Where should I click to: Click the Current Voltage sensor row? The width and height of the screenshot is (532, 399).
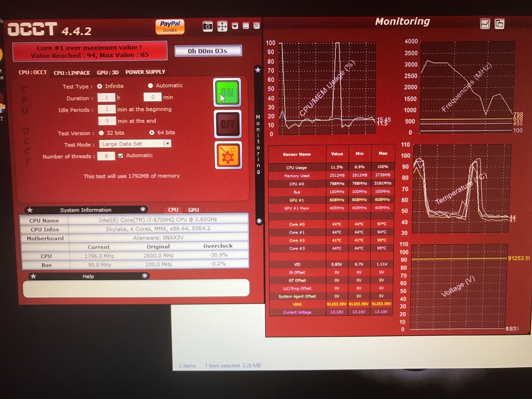[x=331, y=312]
